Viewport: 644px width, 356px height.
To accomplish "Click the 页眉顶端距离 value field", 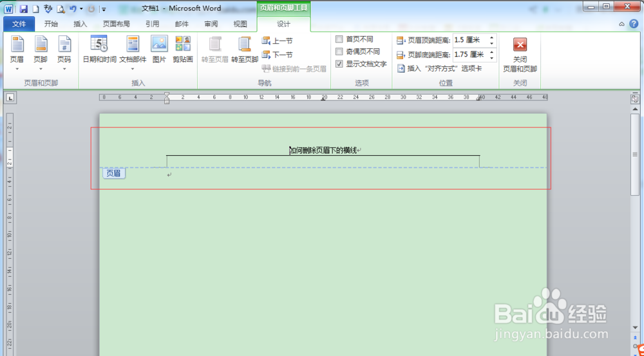I will click(x=470, y=41).
